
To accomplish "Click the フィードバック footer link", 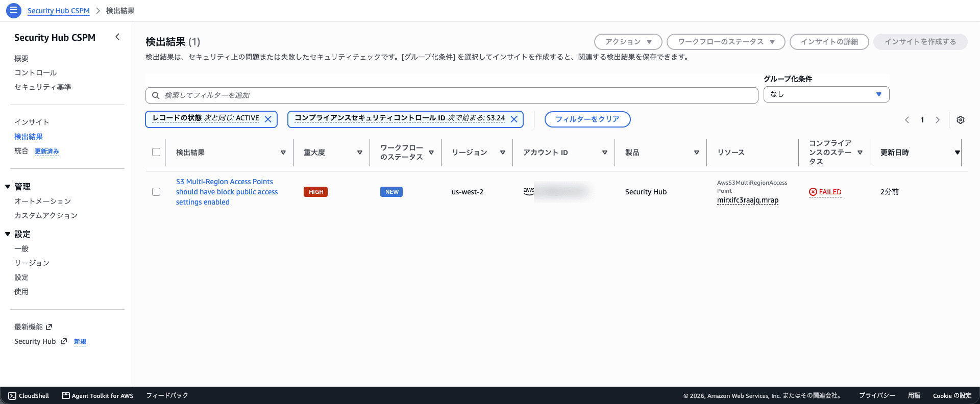I will 167,395.
